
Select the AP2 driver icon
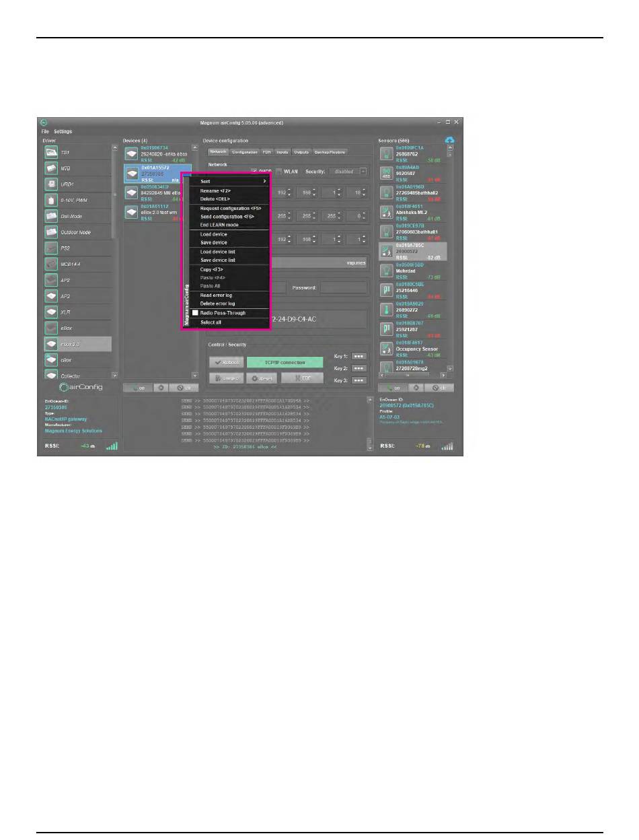(x=52, y=280)
